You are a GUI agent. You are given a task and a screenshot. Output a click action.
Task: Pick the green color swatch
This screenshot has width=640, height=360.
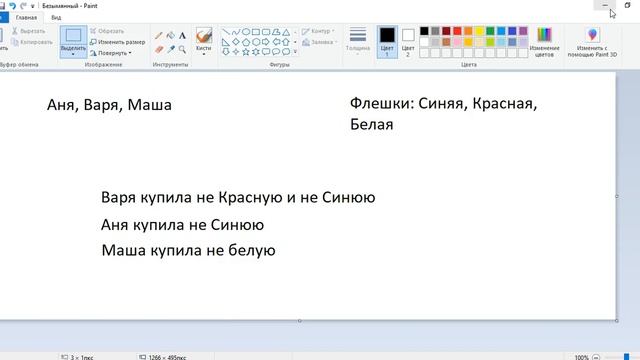pyautogui.click(x=490, y=31)
